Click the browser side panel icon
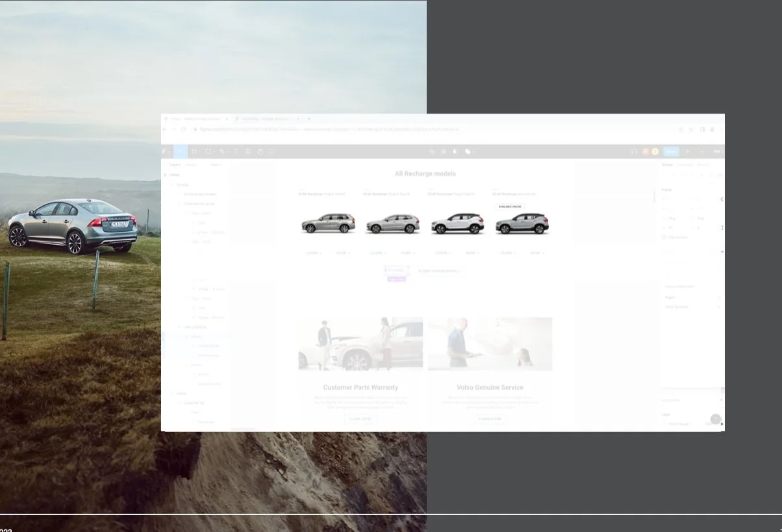The image size is (782, 532). coord(702,129)
